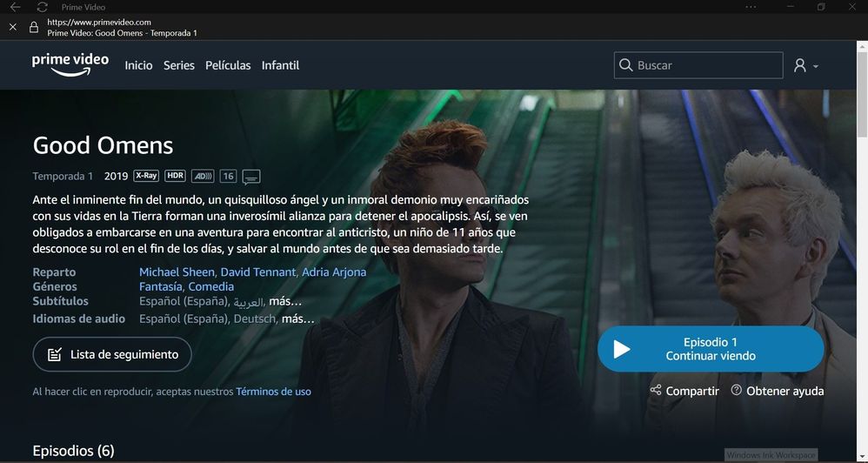Open Adria Arjona cast link

pos(334,272)
